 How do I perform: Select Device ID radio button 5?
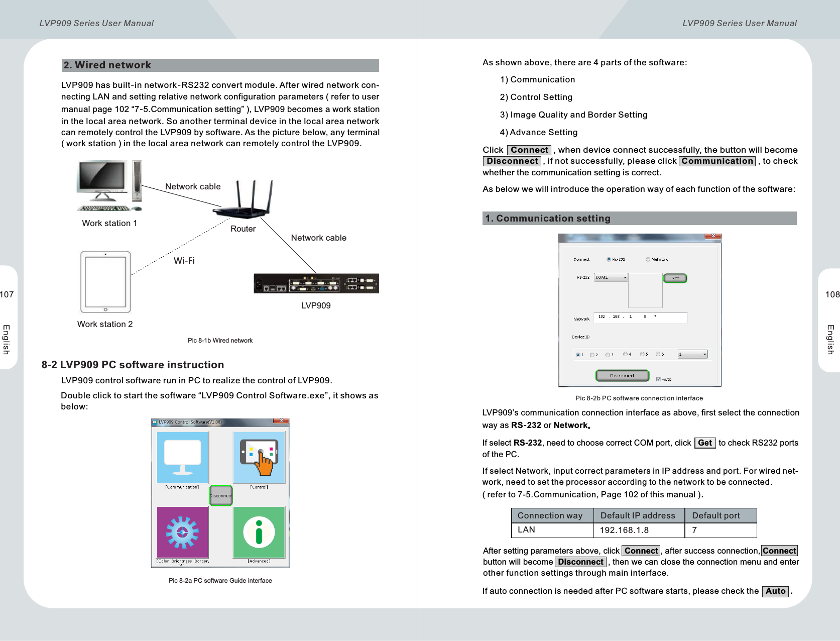(x=642, y=354)
